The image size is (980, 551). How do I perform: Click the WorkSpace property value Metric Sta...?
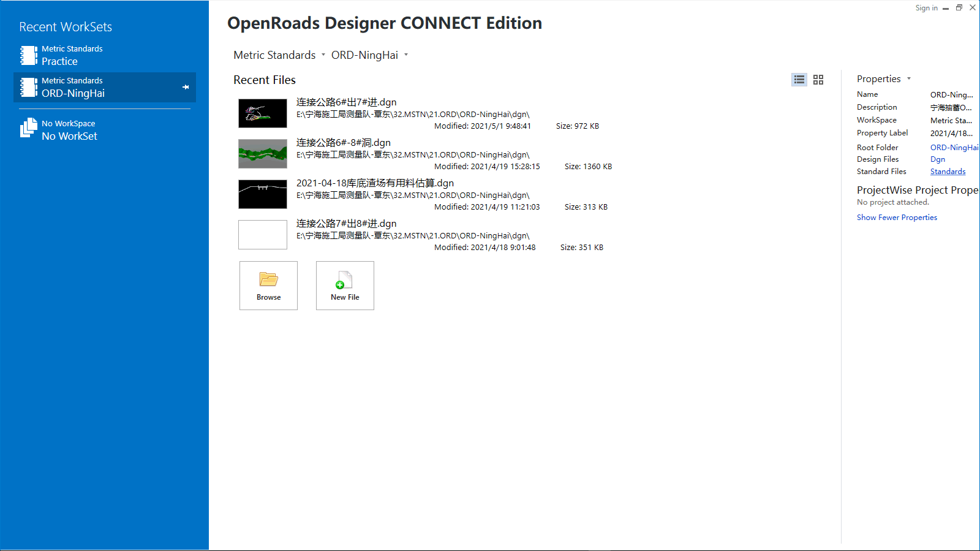pos(951,121)
